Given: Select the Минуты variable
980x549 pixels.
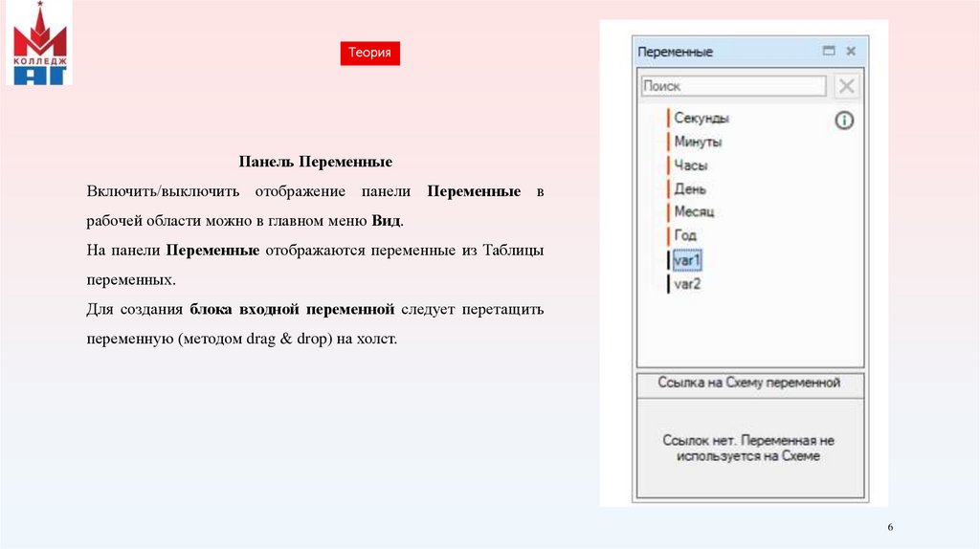Looking at the screenshot, I should 698,142.
